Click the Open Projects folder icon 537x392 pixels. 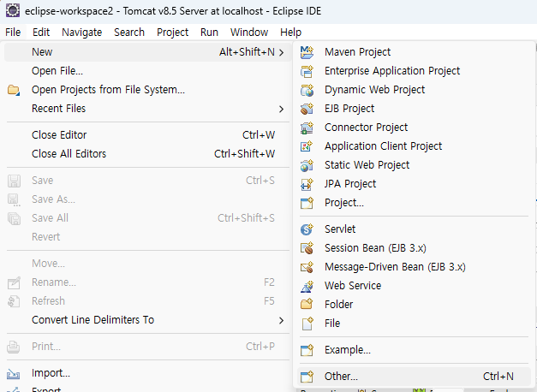[x=14, y=90]
